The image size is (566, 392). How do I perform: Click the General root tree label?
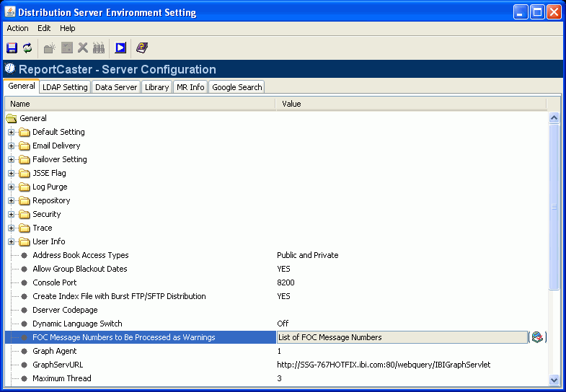(33, 118)
